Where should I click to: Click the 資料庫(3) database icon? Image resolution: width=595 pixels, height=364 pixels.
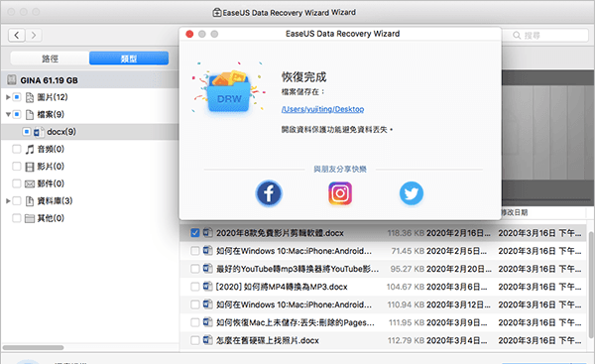(30, 200)
